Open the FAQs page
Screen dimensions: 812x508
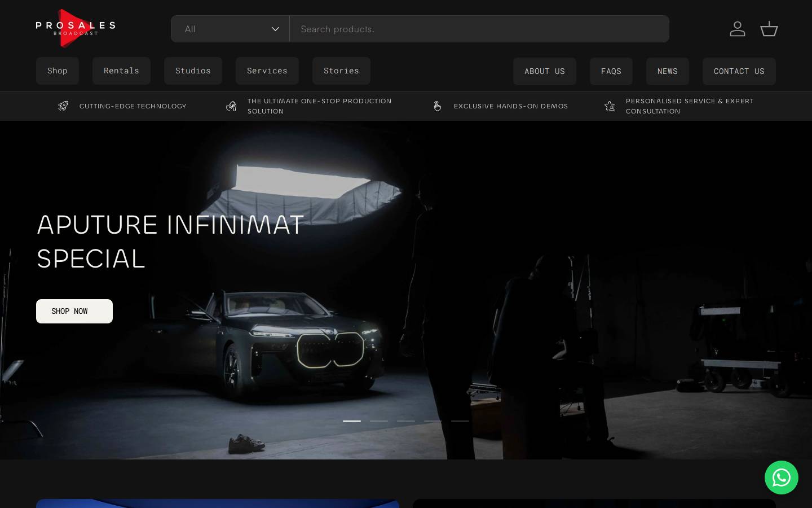point(611,71)
